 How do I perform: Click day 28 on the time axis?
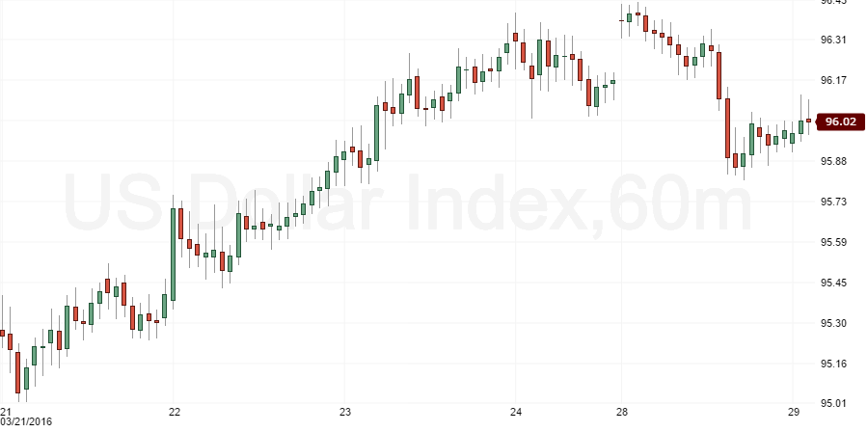[622, 412]
